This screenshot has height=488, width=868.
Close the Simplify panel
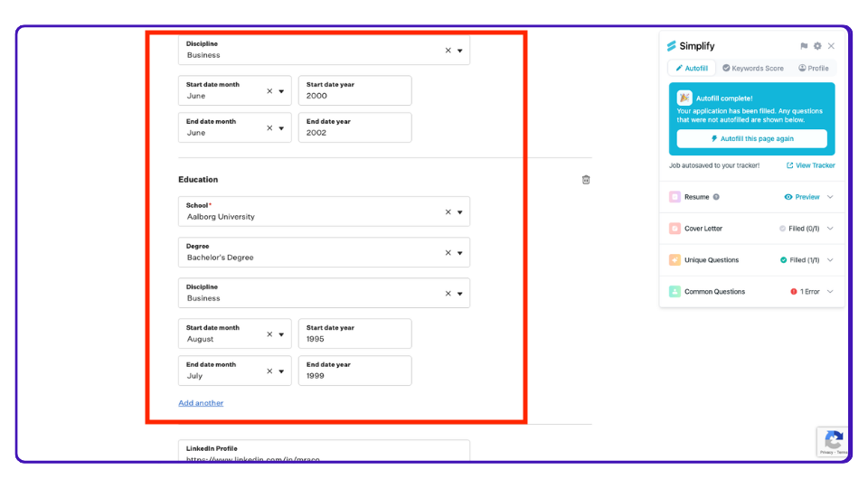click(831, 46)
